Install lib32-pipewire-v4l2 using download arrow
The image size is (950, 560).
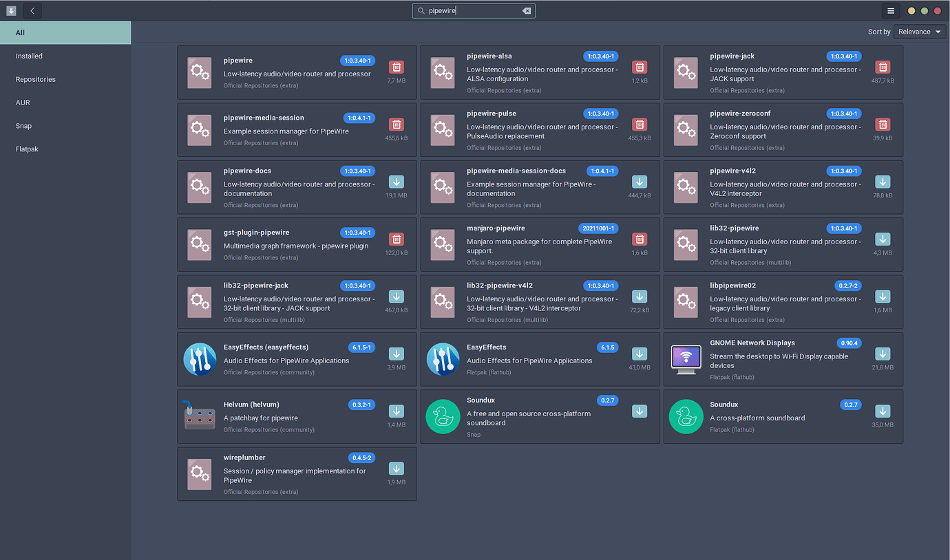[x=640, y=297]
